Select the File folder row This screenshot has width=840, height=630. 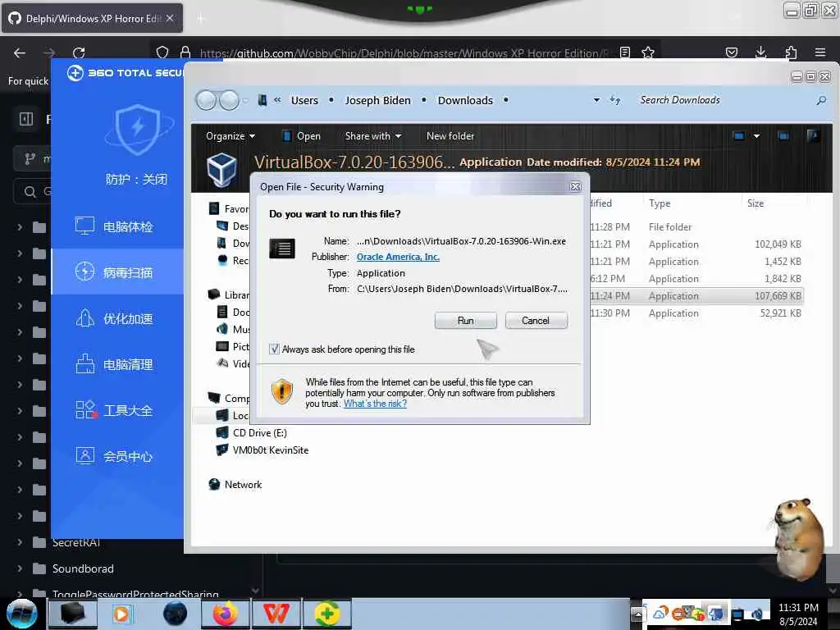(x=696, y=227)
